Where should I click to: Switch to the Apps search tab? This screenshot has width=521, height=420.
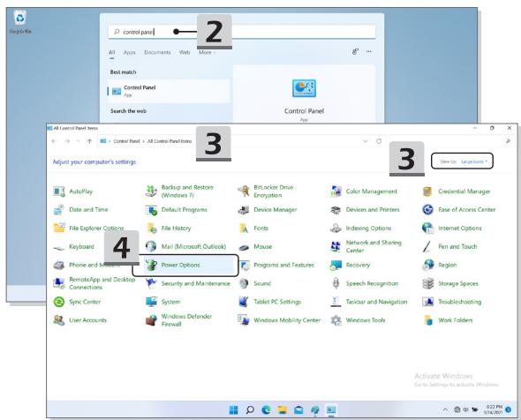[129, 52]
